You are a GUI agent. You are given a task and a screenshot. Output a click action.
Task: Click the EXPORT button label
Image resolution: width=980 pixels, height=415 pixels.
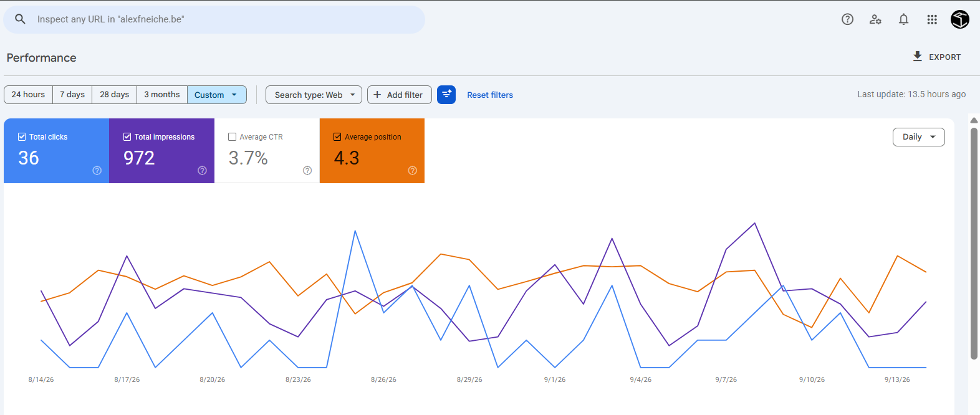coord(945,57)
